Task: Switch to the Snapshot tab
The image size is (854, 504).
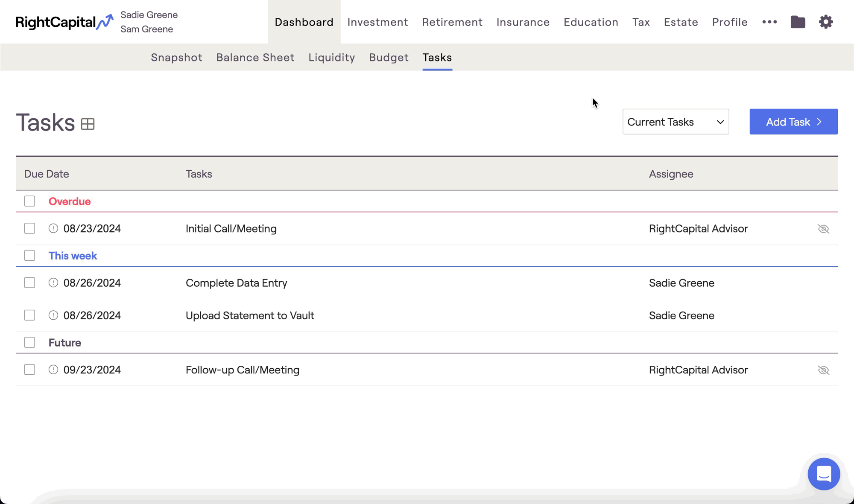Action: click(x=176, y=57)
